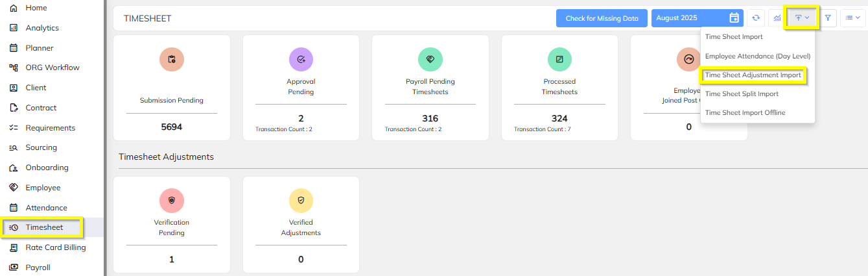This screenshot has width=868, height=276.
Task: Select Employee Attendance (Day Level) entry
Action: pyautogui.click(x=758, y=56)
